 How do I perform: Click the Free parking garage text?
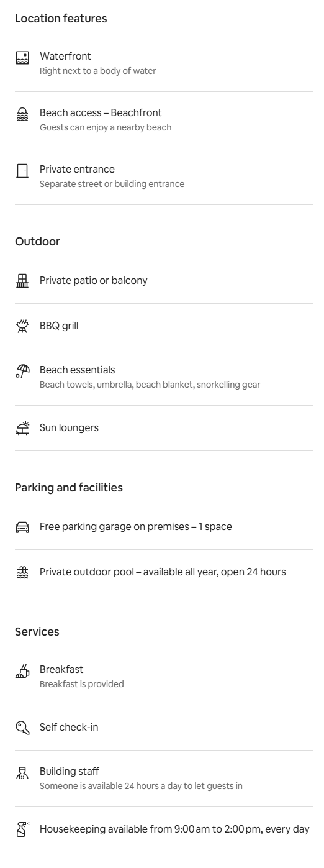point(136,527)
